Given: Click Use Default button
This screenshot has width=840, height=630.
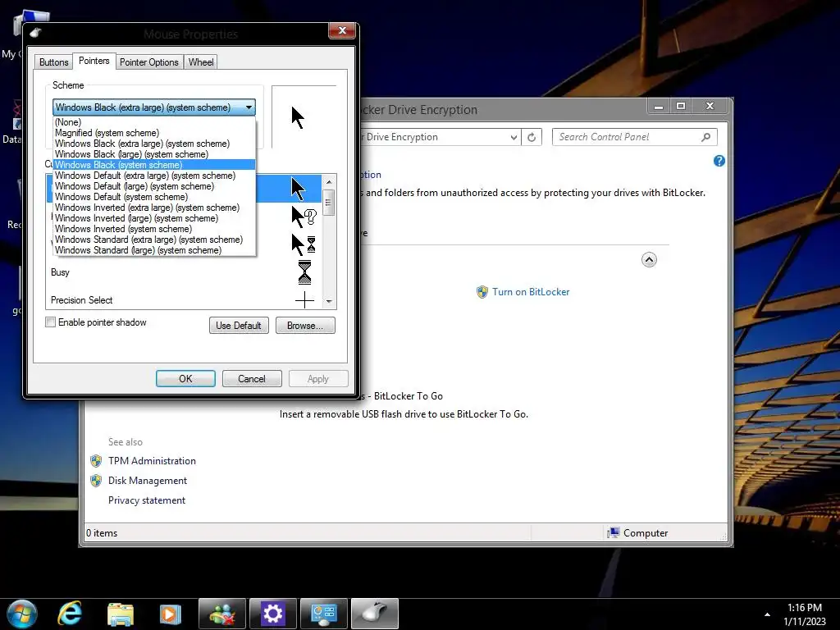Looking at the screenshot, I should tap(239, 325).
